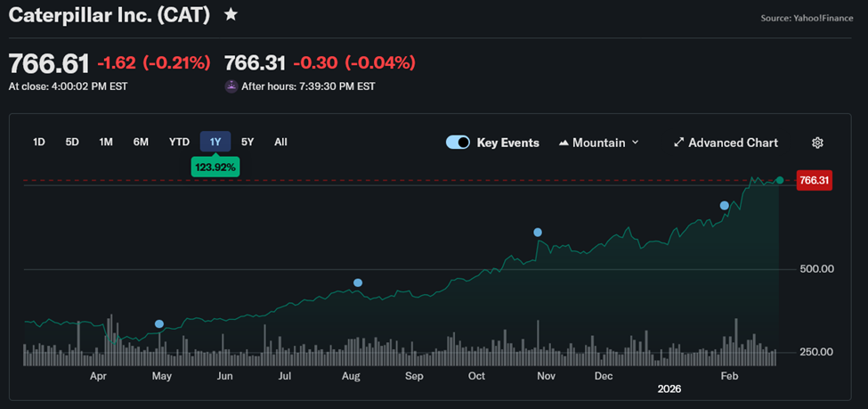
Task: Click the expand arrows icon beside Advanced Chart
Action: pyautogui.click(x=678, y=143)
